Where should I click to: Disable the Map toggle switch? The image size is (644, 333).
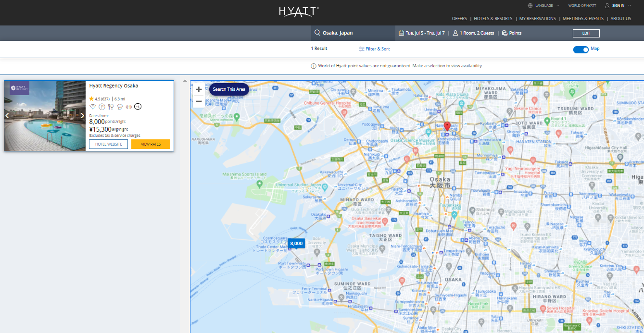580,49
